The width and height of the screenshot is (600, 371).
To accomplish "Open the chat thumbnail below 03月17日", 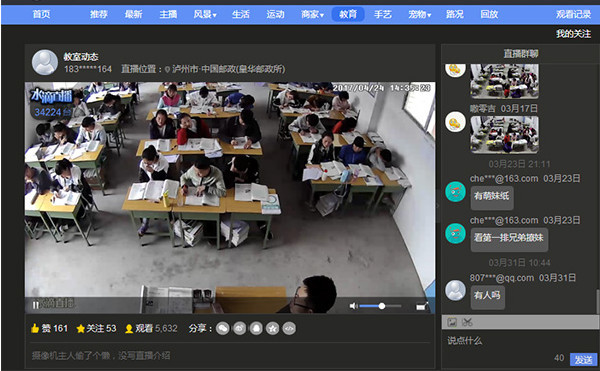I will click(504, 135).
